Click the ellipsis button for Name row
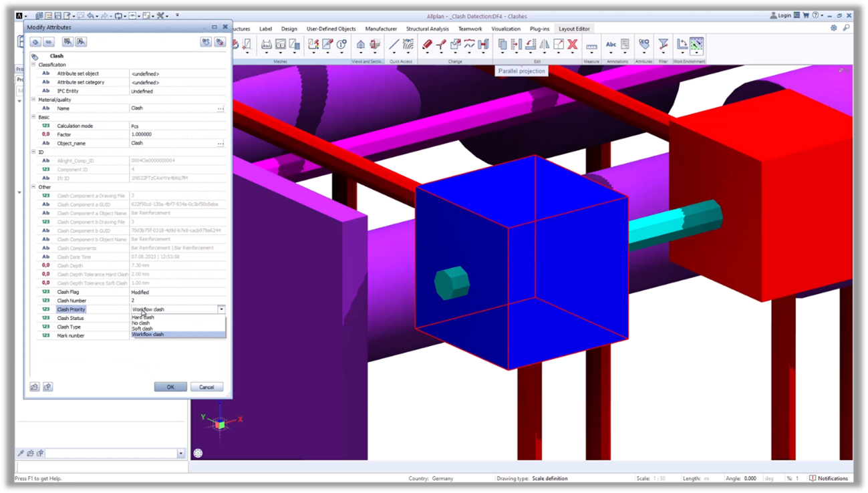The image size is (868, 493). [x=221, y=108]
